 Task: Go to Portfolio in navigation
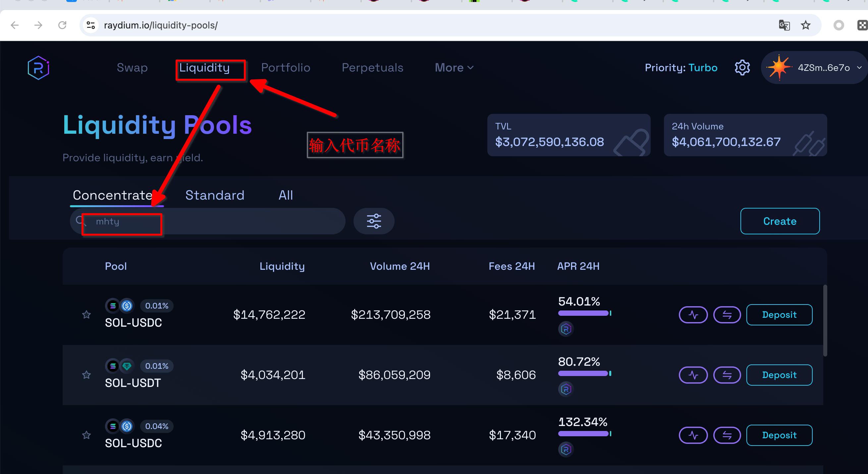pos(285,68)
